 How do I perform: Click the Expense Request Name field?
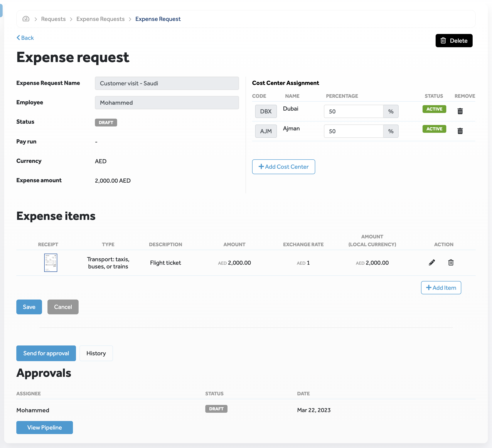[x=167, y=83]
